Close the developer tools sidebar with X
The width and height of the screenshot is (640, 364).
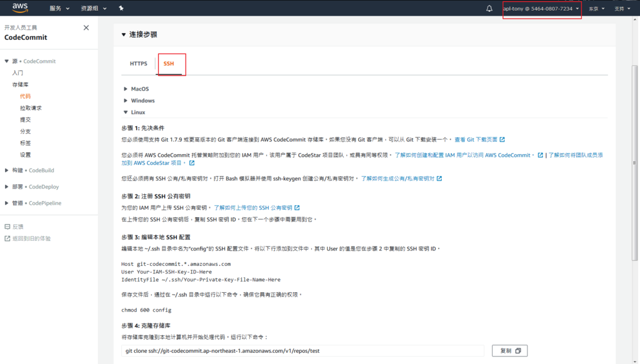(x=86, y=27)
